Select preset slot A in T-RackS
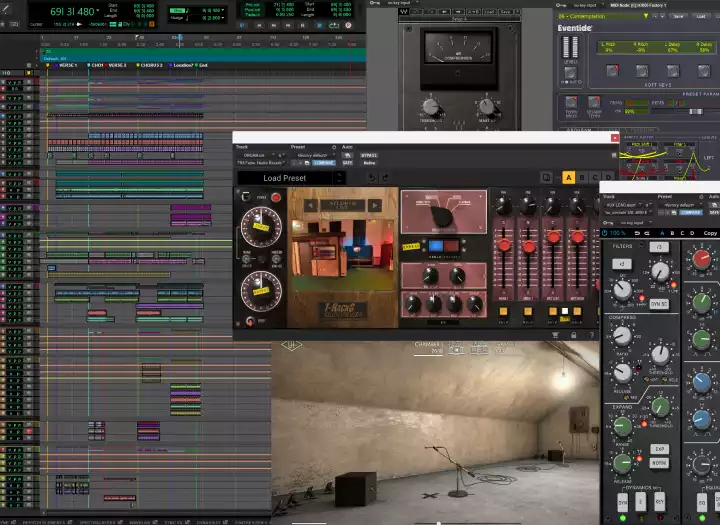This screenshot has height=525, width=720. tap(568, 178)
